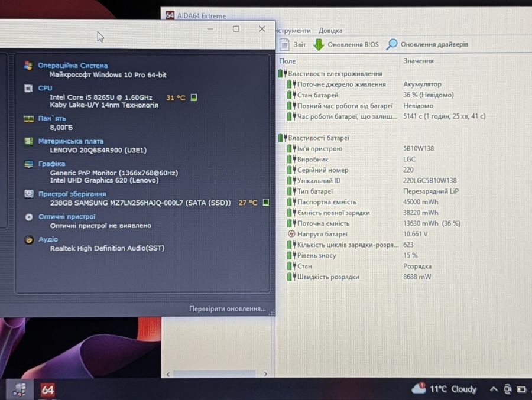Open the Оптичні пристрої section link
Image resolution: width=532 pixels, height=400 pixels.
(67, 217)
